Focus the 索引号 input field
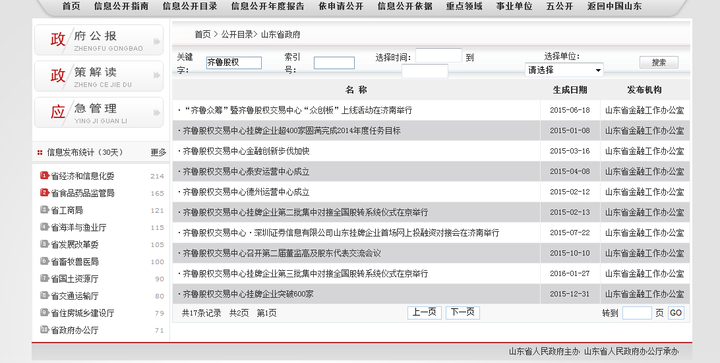Viewport: 720px width, 363px height. 334,63
